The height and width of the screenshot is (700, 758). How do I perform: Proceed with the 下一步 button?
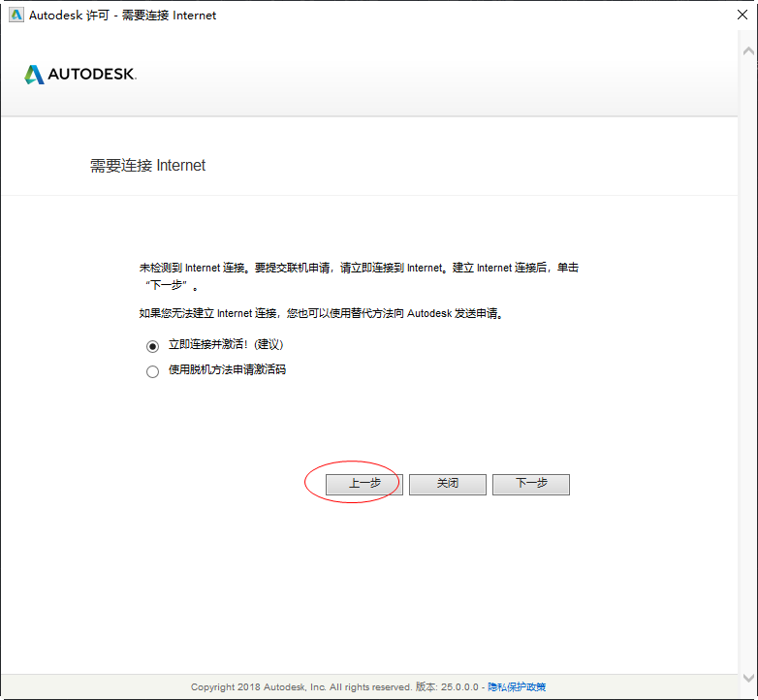coord(531,484)
